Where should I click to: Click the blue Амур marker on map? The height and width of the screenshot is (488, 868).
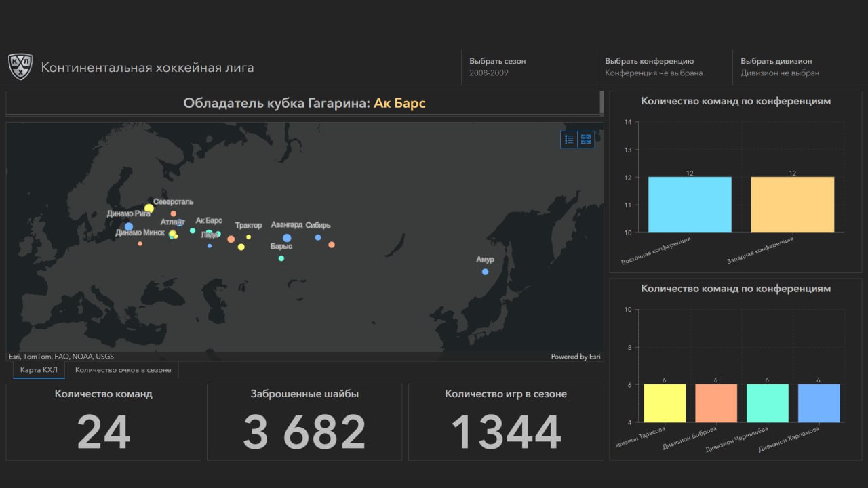[x=485, y=272]
